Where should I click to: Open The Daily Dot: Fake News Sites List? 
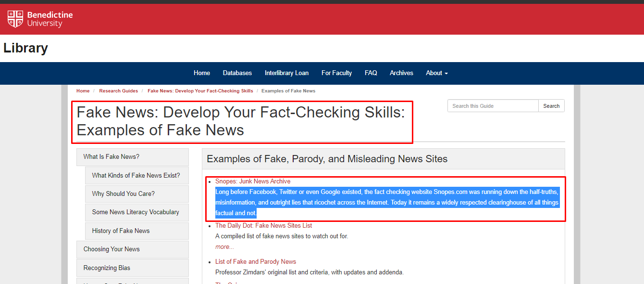(x=264, y=226)
